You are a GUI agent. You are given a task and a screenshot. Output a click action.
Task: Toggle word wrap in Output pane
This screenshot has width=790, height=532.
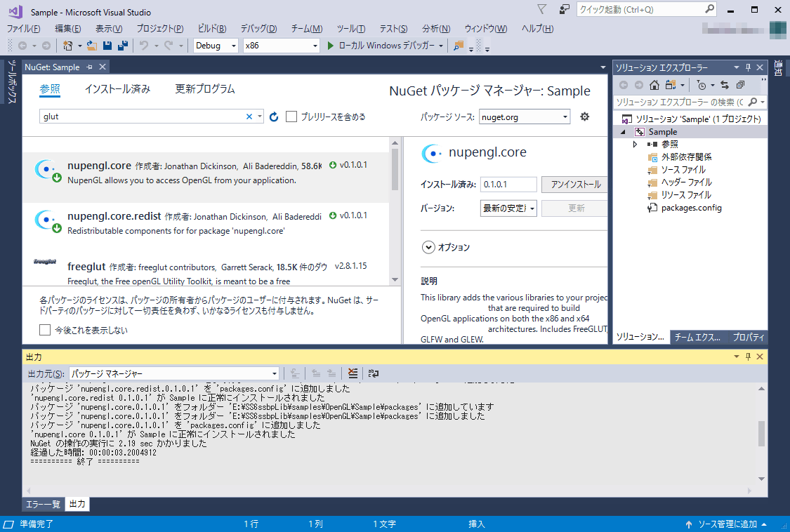coord(374,373)
